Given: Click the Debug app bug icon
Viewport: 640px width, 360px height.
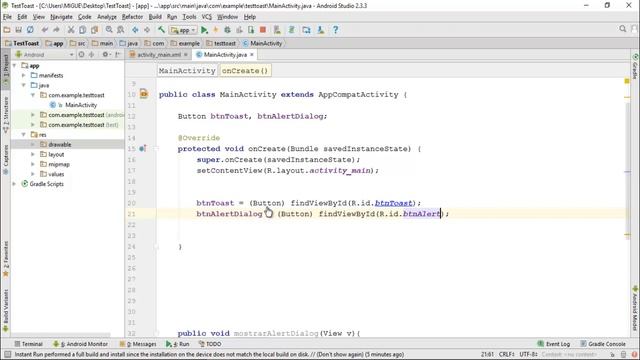Looking at the screenshot, I should coord(227,30).
